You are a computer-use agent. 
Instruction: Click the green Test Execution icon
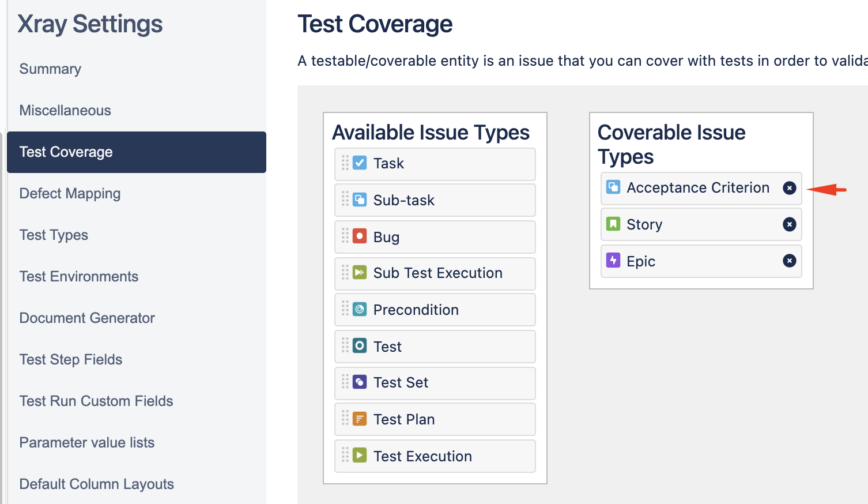[360, 455]
